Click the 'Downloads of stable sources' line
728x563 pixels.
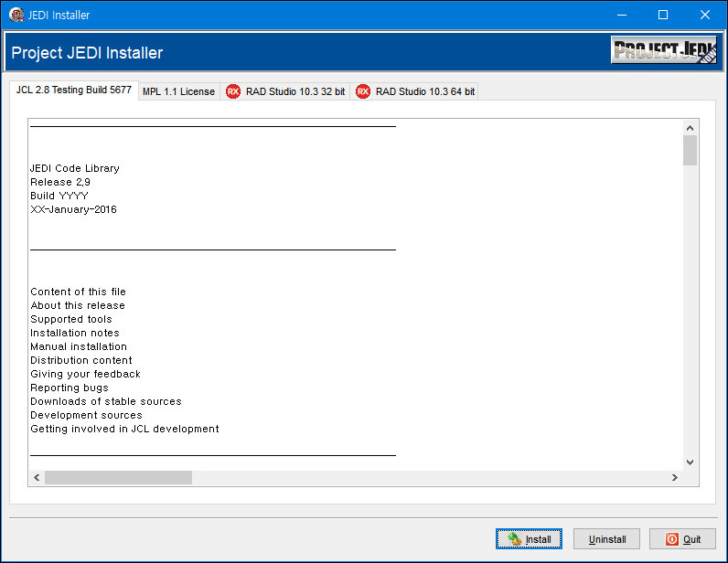106,401
